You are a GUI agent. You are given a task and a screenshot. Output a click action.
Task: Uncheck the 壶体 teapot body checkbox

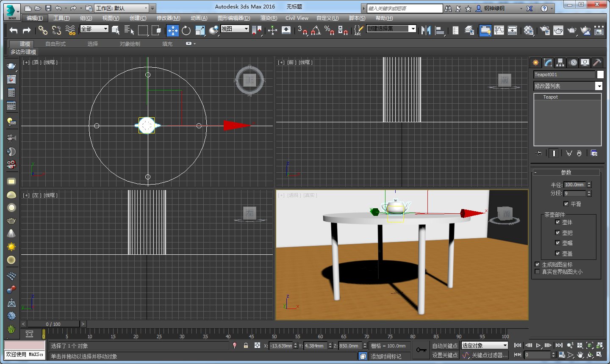pyautogui.click(x=557, y=222)
